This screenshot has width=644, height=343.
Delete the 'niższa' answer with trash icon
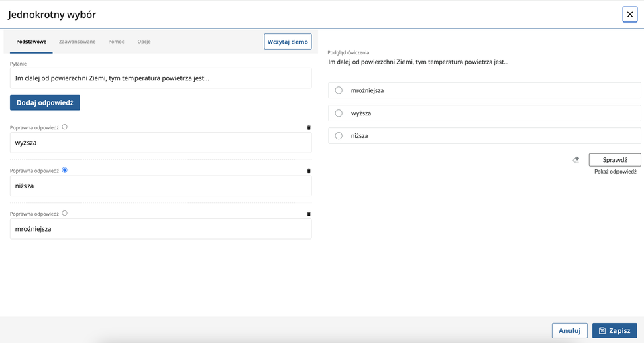tap(309, 171)
